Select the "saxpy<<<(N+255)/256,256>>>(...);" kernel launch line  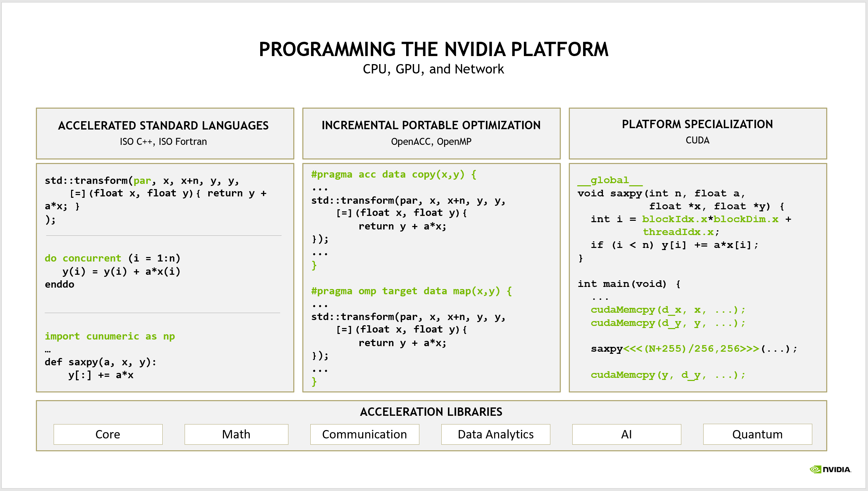tap(694, 349)
